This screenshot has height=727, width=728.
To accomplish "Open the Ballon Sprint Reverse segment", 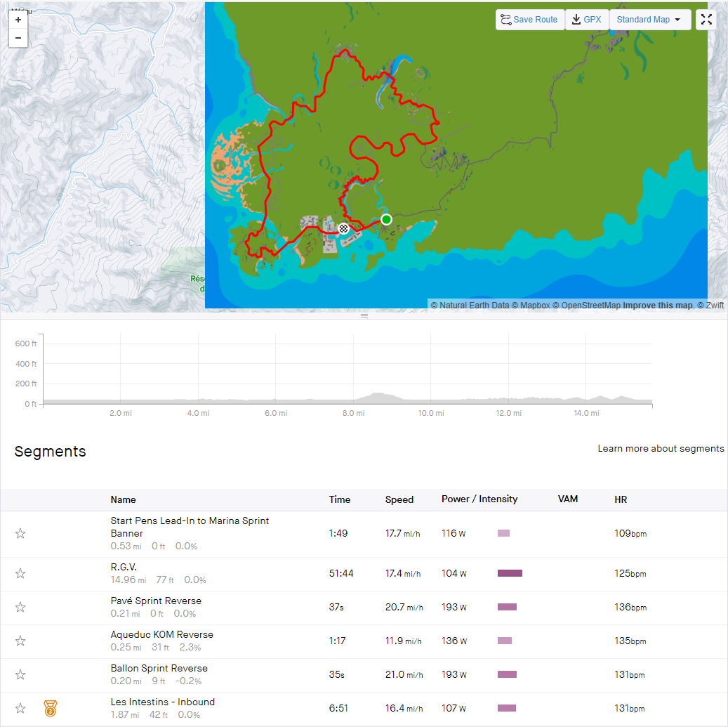I will tap(159, 668).
